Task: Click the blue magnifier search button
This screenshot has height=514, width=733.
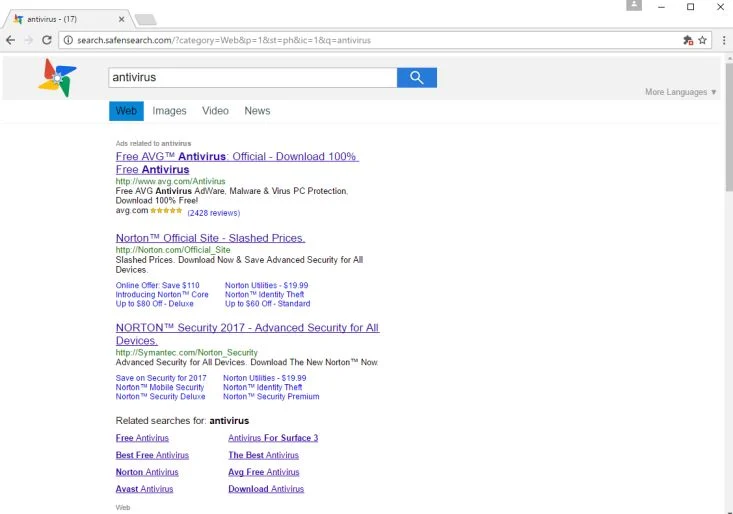Action: [x=417, y=78]
